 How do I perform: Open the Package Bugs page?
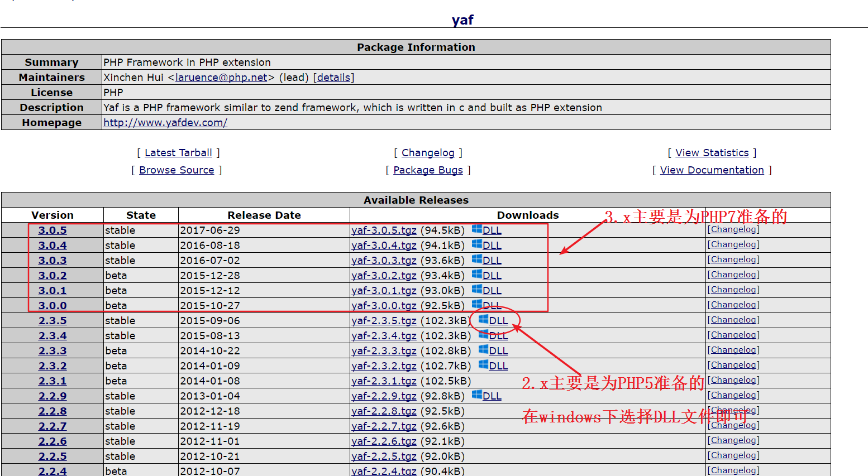point(428,170)
